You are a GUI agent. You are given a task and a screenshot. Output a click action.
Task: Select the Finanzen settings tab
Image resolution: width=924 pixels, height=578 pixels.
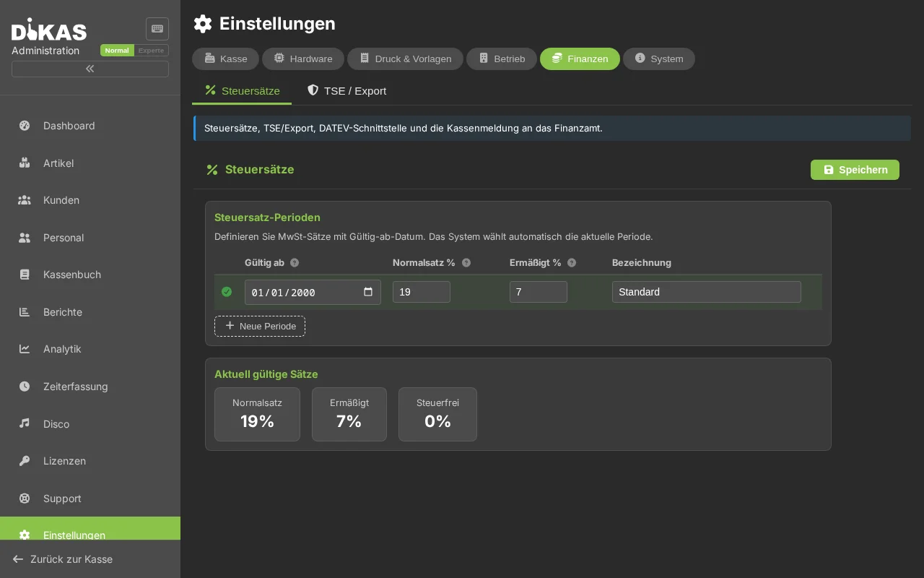coord(580,59)
